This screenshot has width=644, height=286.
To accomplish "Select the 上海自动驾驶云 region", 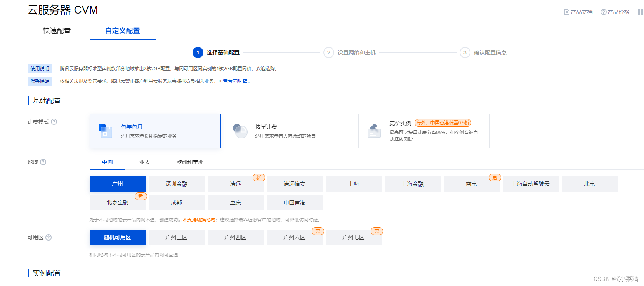I will click(x=531, y=184).
